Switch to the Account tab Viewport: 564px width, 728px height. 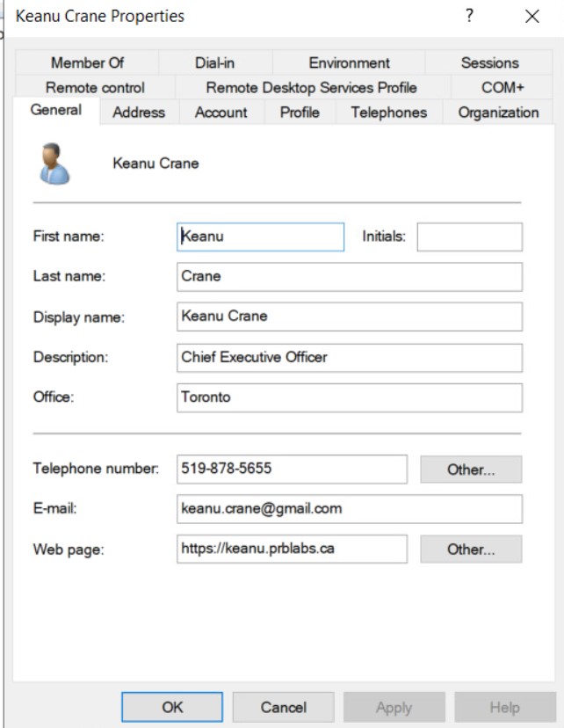click(221, 113)
